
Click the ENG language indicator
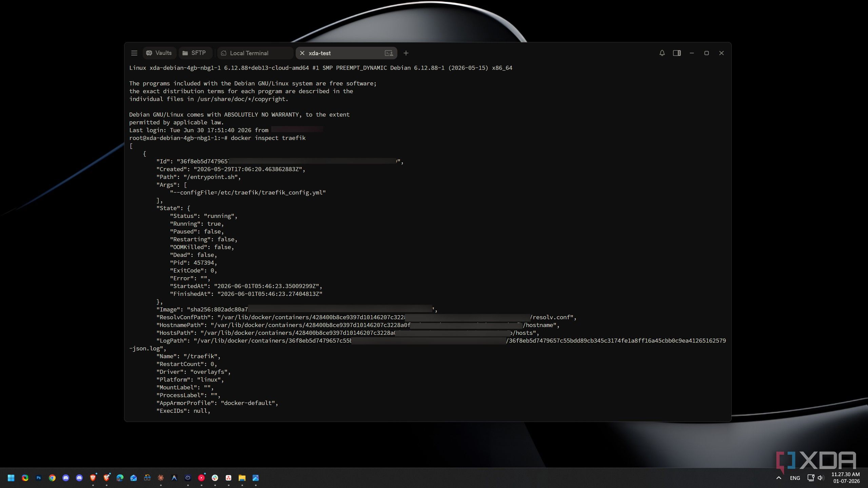795,478
